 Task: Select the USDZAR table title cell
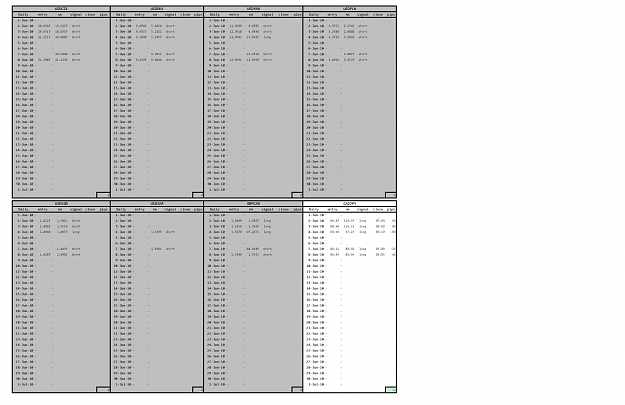click(x=157, y=203)
